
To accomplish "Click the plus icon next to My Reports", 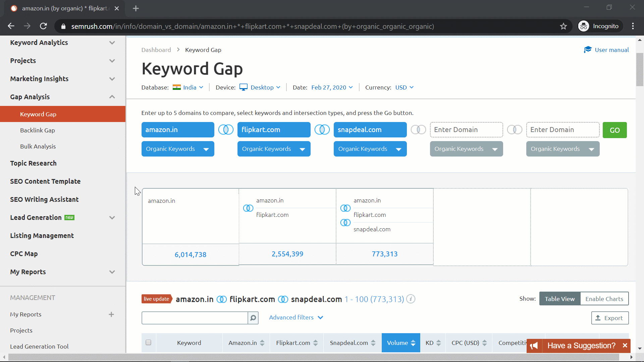I will point(111,314).
